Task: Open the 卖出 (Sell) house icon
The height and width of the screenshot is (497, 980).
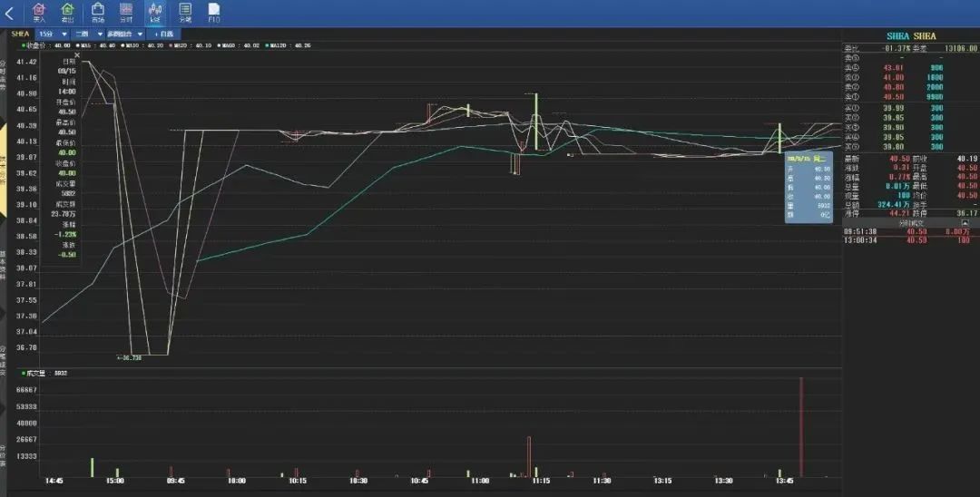Action: 67,13
